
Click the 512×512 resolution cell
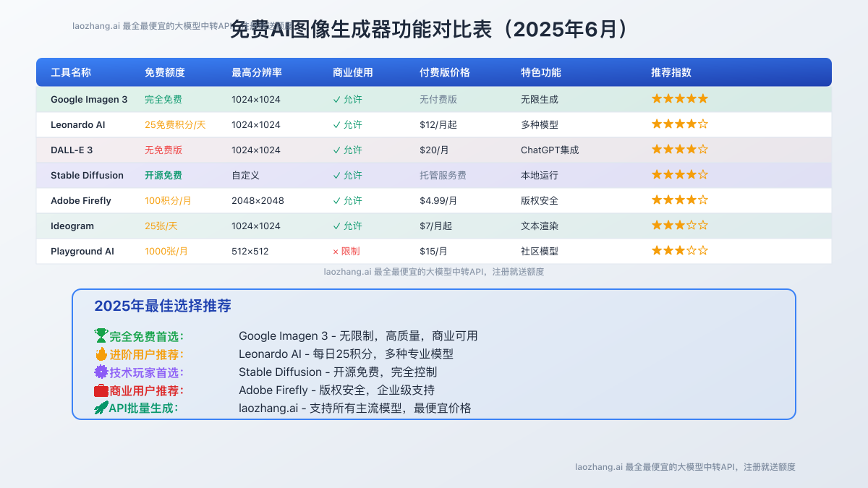pos(250,251)
